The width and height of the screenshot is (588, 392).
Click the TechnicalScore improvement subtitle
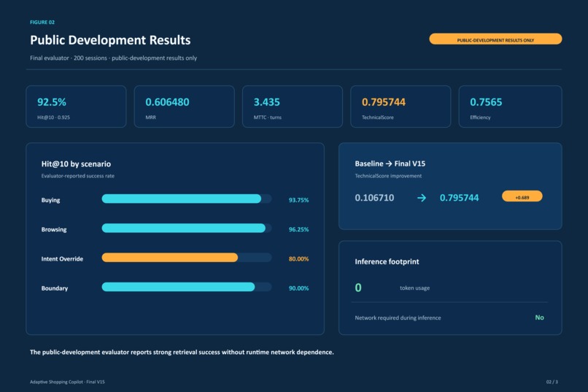[388, 176]
